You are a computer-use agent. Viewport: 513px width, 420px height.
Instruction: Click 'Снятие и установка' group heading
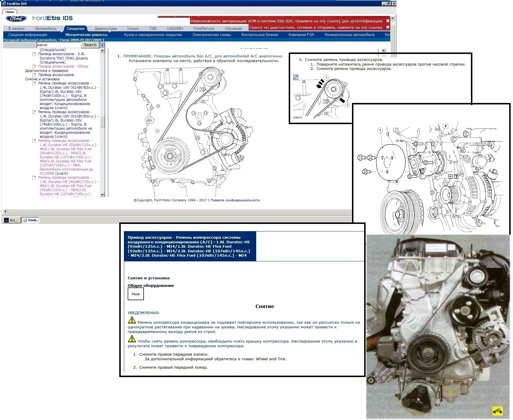coord(42,79)
